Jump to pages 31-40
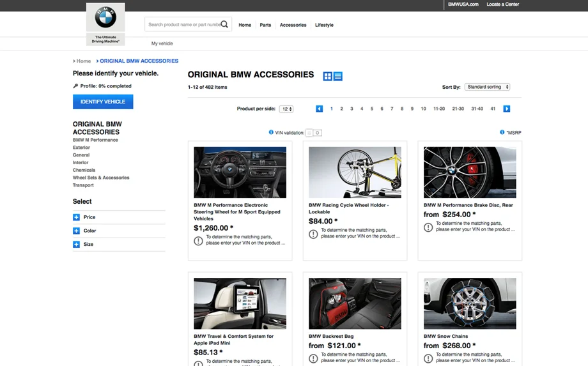The image size is (588, 366). coord(477,109)
